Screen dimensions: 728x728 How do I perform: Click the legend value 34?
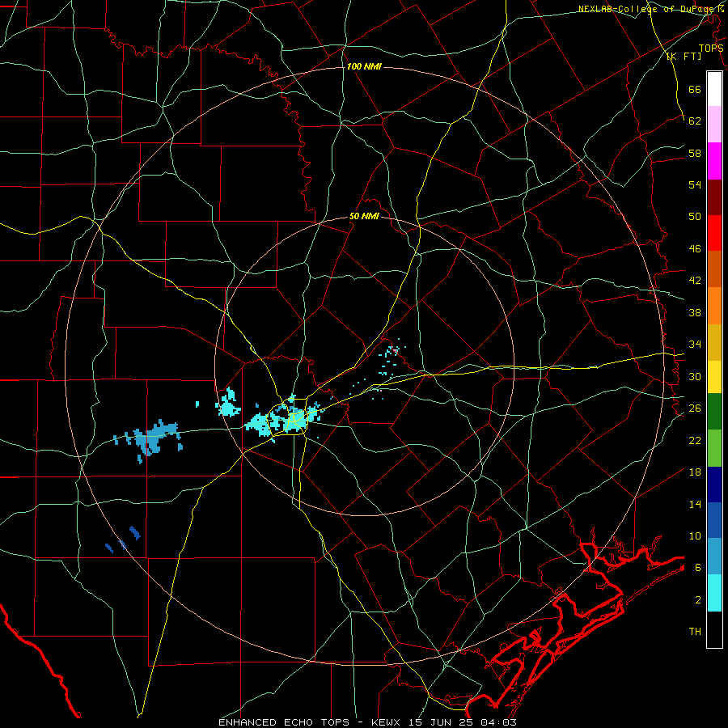point(695,345)
